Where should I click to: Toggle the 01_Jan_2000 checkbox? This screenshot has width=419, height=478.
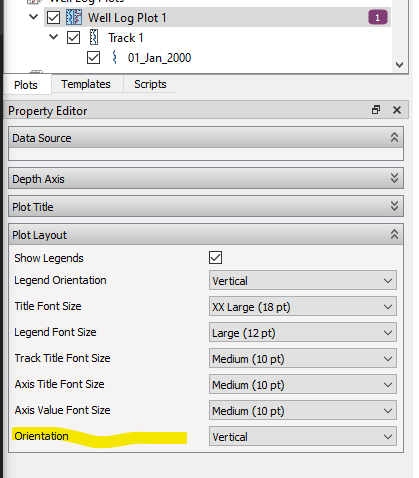(93, 57)
